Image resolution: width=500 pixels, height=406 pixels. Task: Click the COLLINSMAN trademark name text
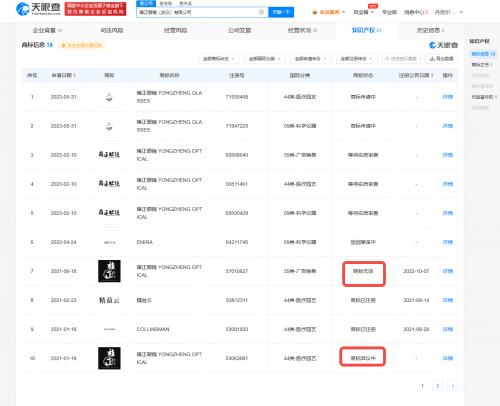pos(153,329)
